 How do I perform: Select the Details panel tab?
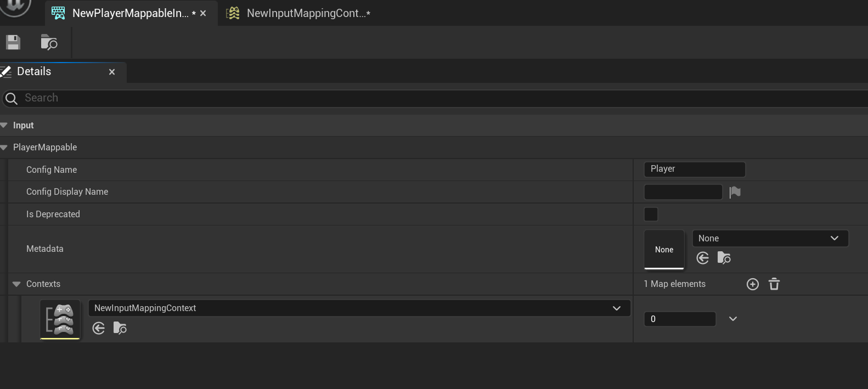point(34,72)
